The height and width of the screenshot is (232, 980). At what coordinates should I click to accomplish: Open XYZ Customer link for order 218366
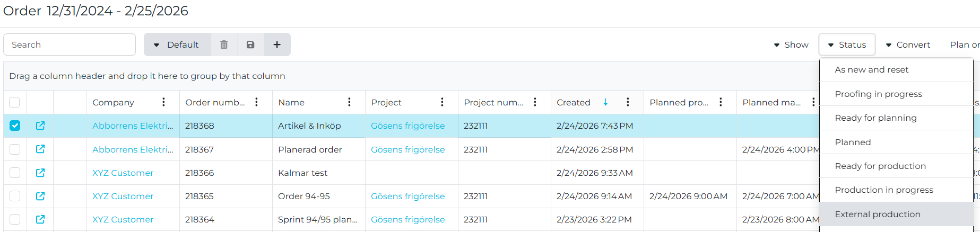tap(123, 173)
